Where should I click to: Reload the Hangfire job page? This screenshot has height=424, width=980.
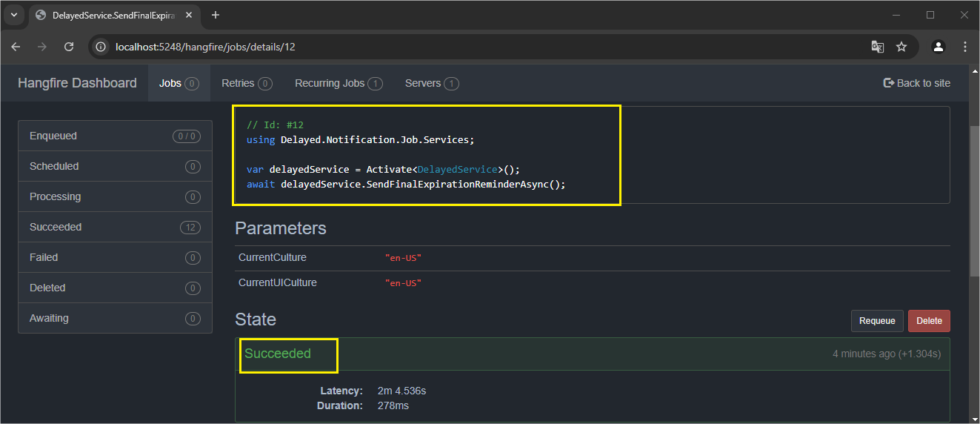pyautogui.click(x=69, y=47)
